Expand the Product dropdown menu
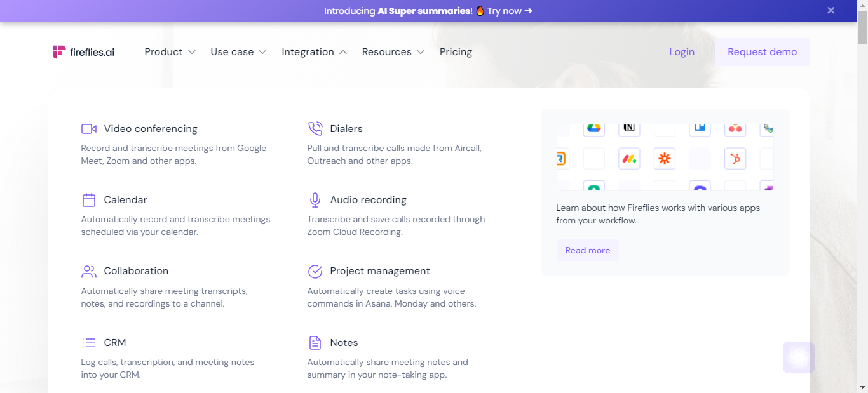The height and width of the screenshot is (393, 868). 170,52
